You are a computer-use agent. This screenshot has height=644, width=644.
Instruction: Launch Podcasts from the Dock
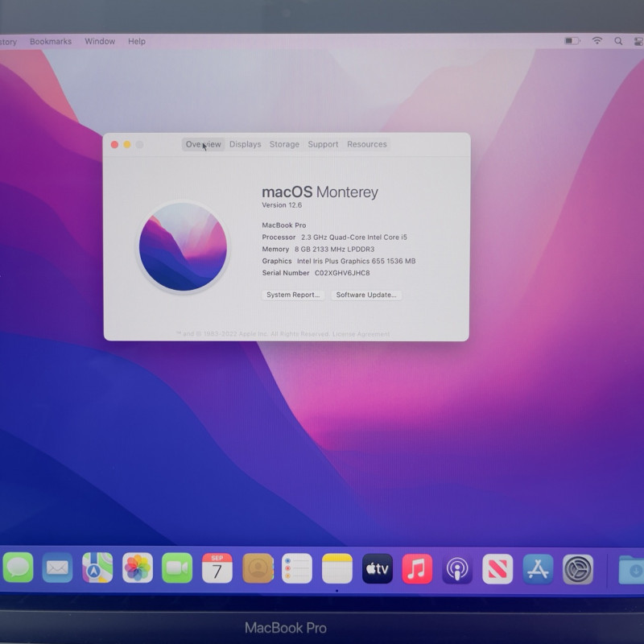point(457,569)
